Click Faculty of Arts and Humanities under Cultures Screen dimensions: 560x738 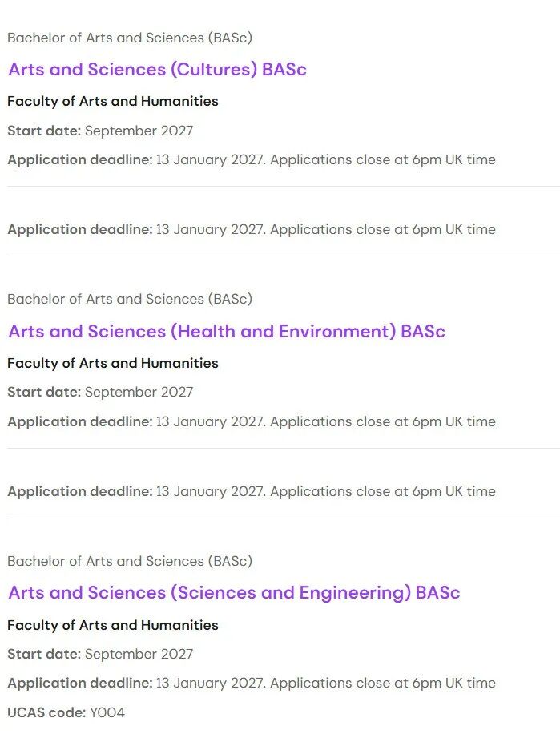click(x=113, y=101)
